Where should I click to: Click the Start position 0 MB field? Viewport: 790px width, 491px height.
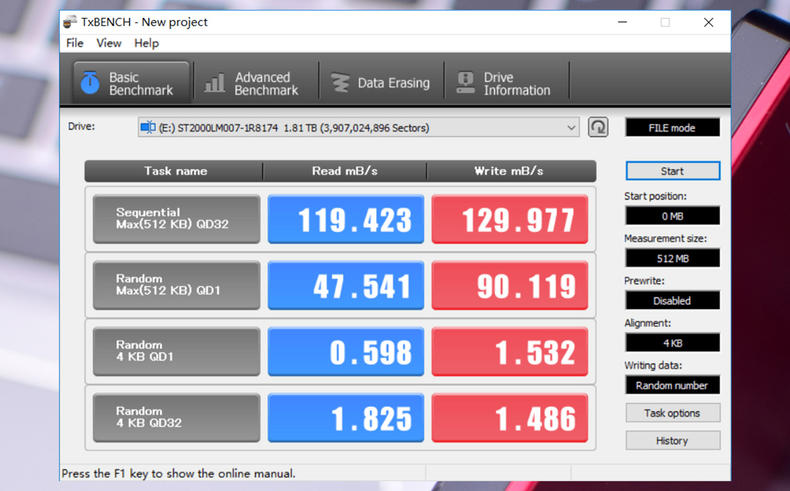(672, 216)
